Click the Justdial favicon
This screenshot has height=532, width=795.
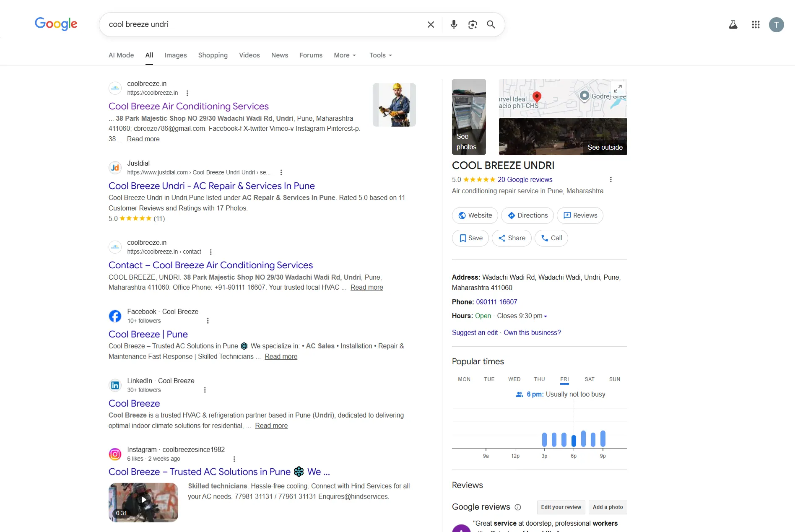pyautogui.click(x=115, y=168)
